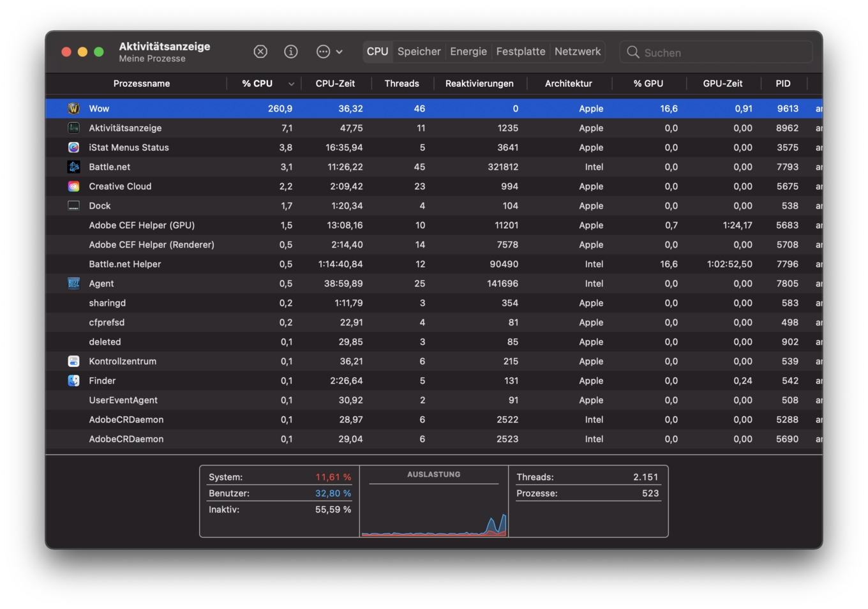
Task: Select Adobe CEF Helper (Renderer) row
Action: pyautogui.click(x=434, y=244)
